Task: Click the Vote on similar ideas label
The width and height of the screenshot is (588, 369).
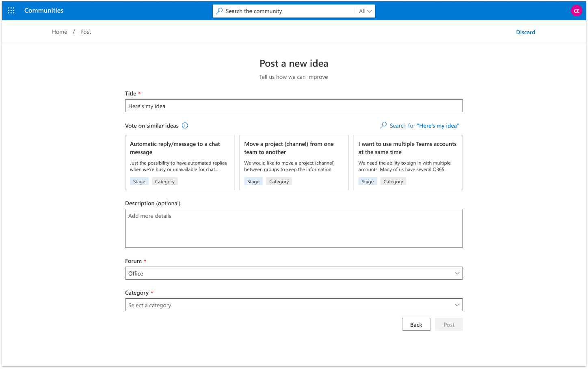Action: (152, 126)
